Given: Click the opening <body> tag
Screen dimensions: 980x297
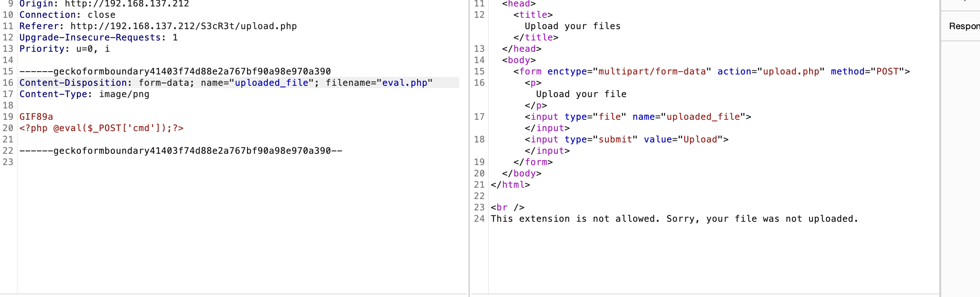Looking at the screenshot, I should coord(519,60).
